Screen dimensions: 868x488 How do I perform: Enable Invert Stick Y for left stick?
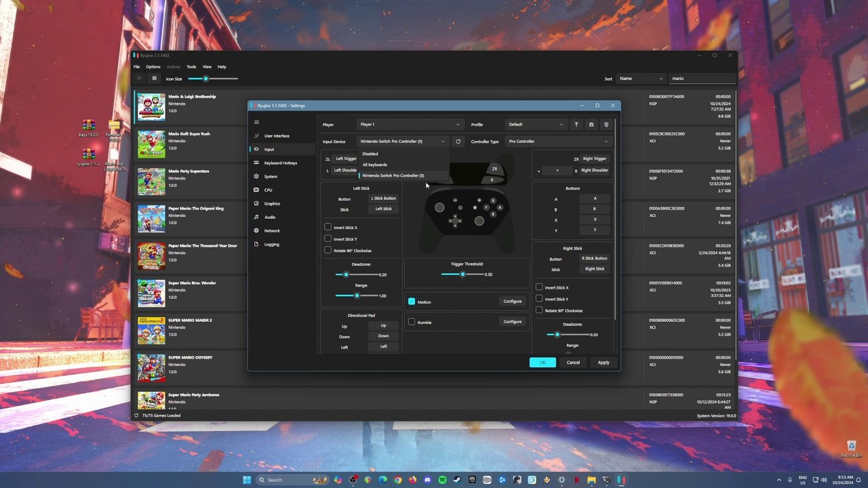[328, 239]
